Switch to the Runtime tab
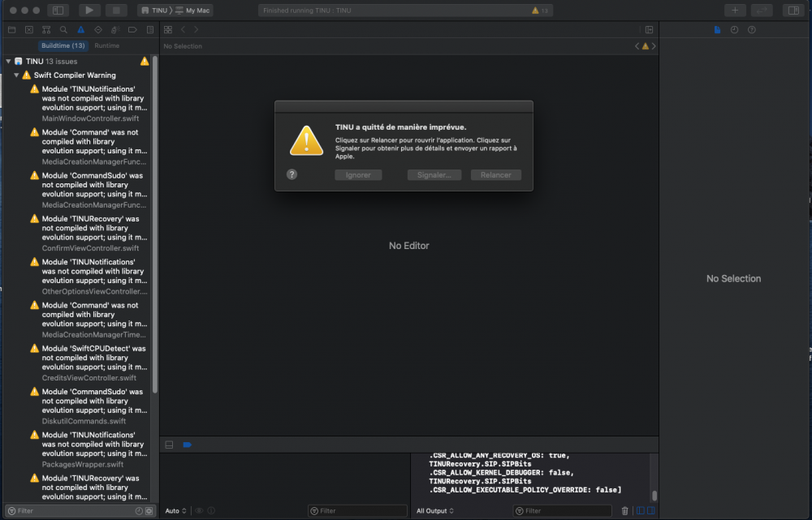The height and width of the screenshot is (520, 812). 106,45
